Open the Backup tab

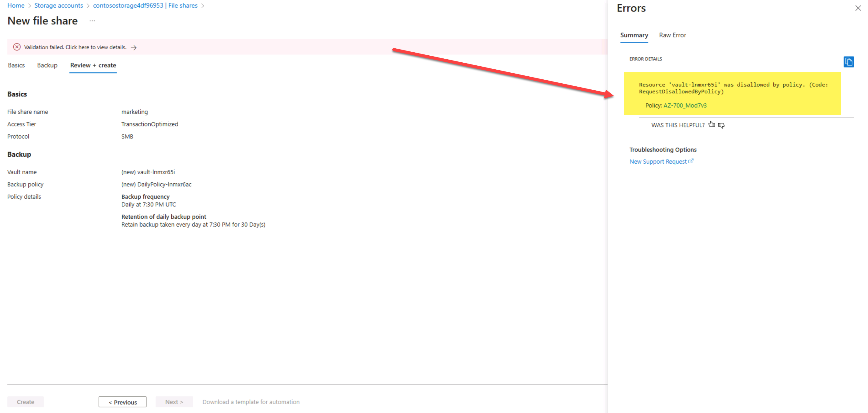tap(47, 65)
